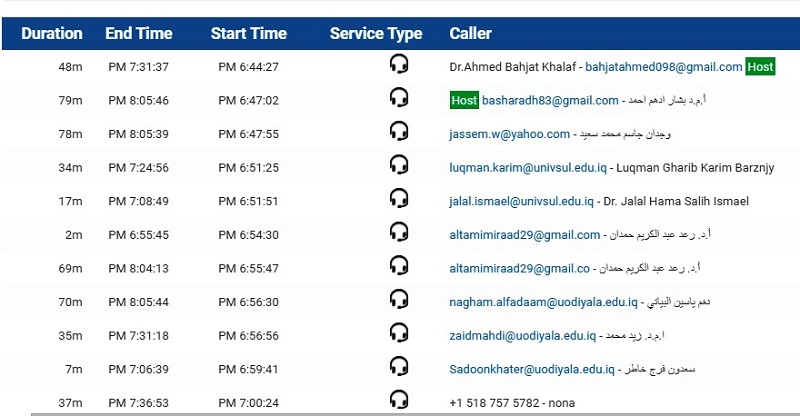
Task: Sort by End Time column header
Action: click(x=139, y=34)
